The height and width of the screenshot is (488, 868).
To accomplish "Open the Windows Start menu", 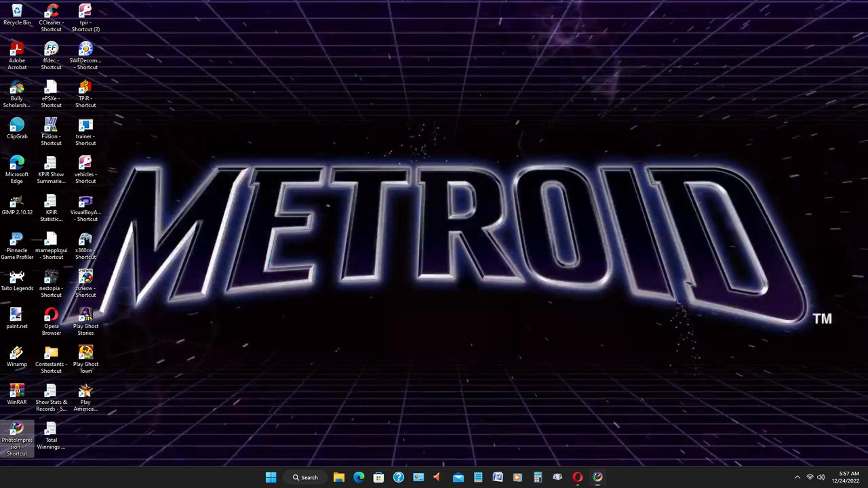I will click(x=271, y=477).
